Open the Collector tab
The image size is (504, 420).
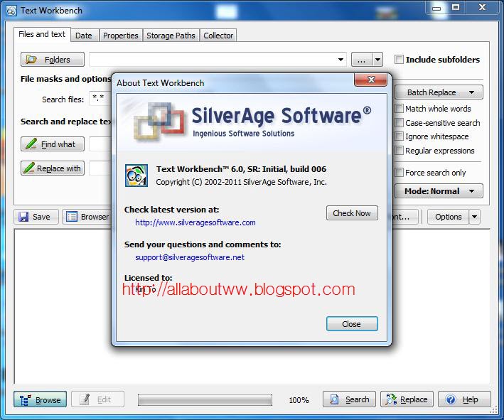click(218, 36)
